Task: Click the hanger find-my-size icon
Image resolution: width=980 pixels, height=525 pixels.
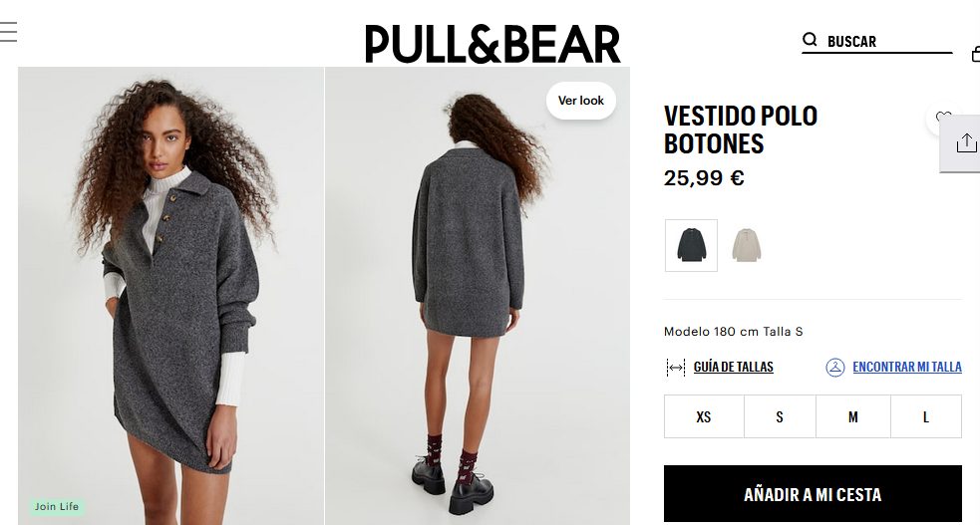Action: [x=835, y=367]
